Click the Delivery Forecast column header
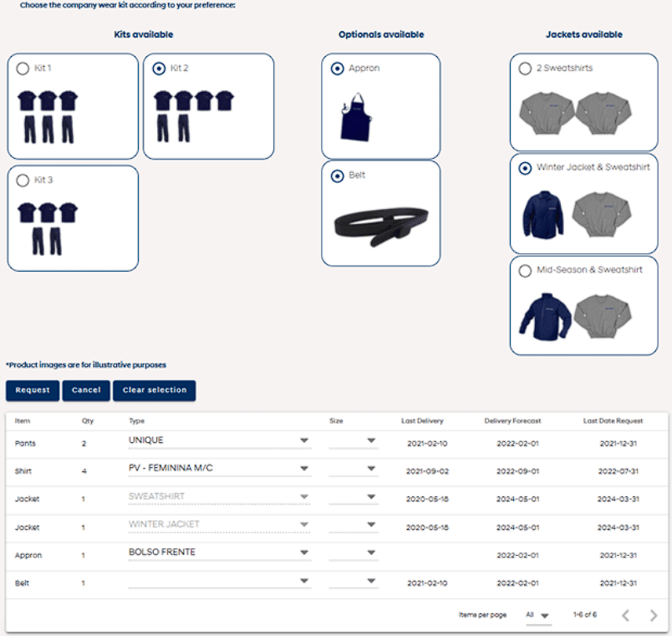 (512, 421)
